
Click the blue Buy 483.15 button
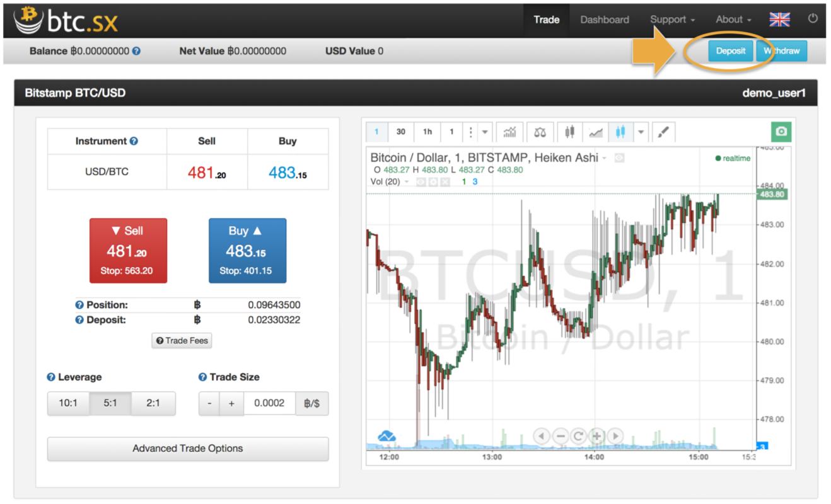pyautogui.click(x=247, y=251)
